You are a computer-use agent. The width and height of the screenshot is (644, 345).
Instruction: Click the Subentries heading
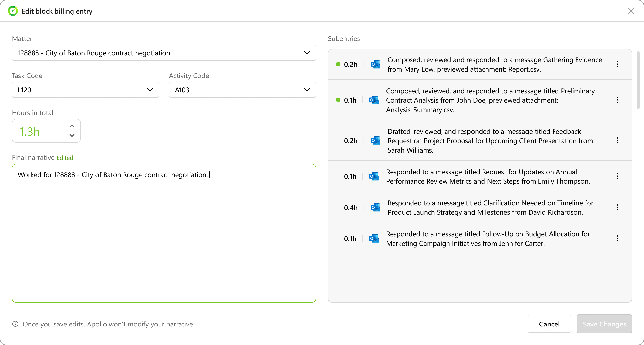(344, 38)
